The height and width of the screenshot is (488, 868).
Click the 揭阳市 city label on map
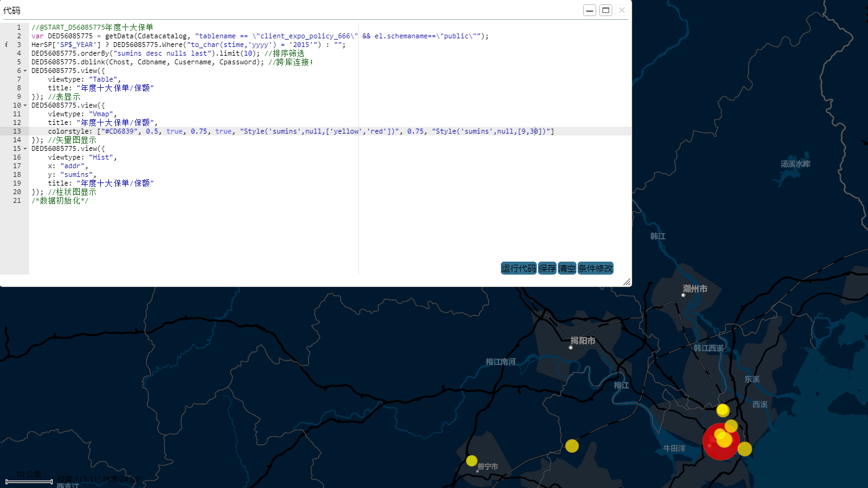coord(583,341)
